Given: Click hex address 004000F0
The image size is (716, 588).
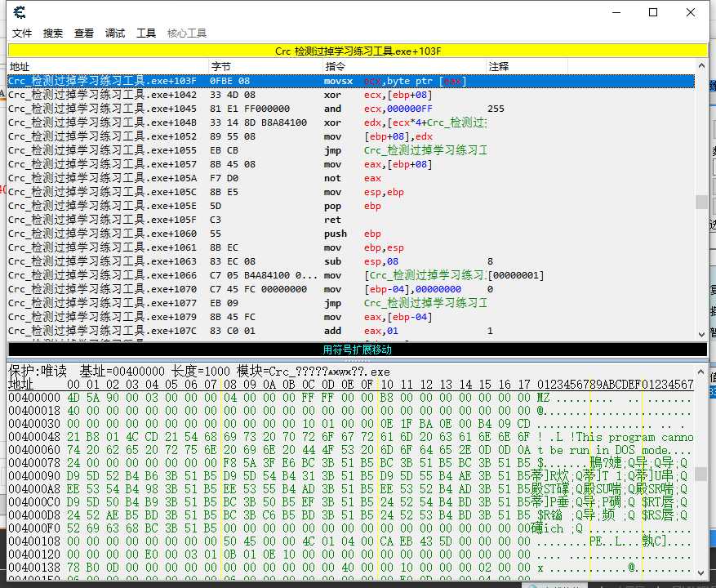Looking at the screenshot, I should (34, 528).
